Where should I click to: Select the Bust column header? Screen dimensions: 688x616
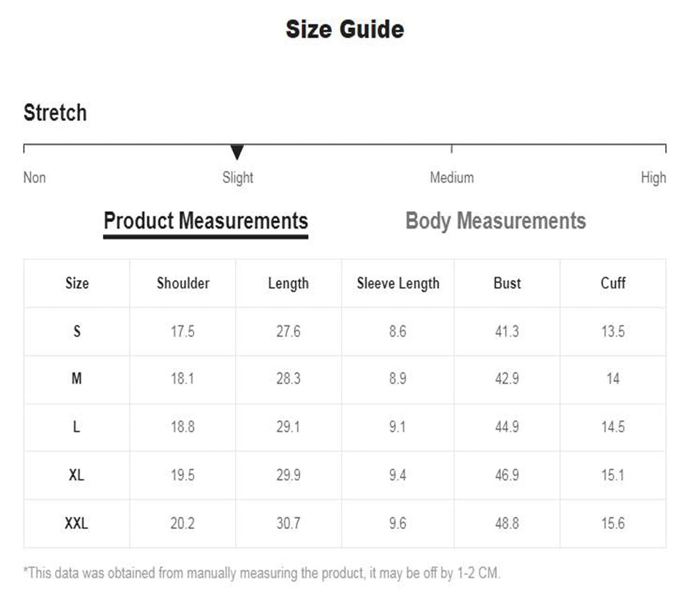click(x=507, y=283)
